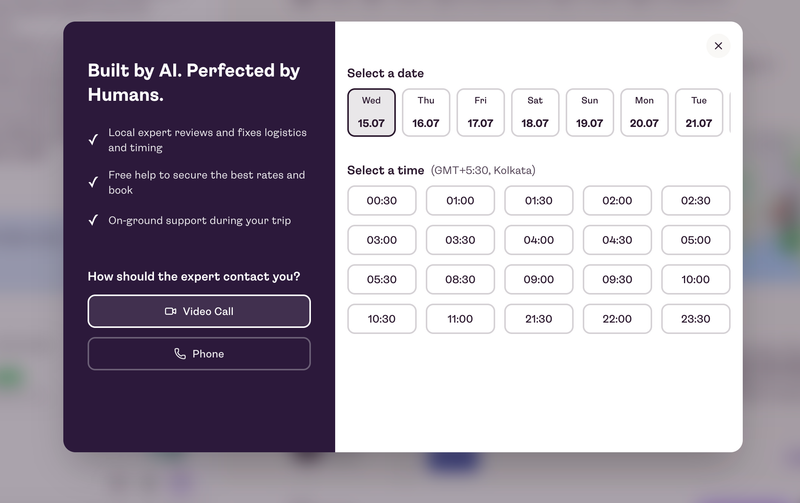The image size is (800, 503).
Task: Select the 21:30 time slot
Action: point(539,319)
